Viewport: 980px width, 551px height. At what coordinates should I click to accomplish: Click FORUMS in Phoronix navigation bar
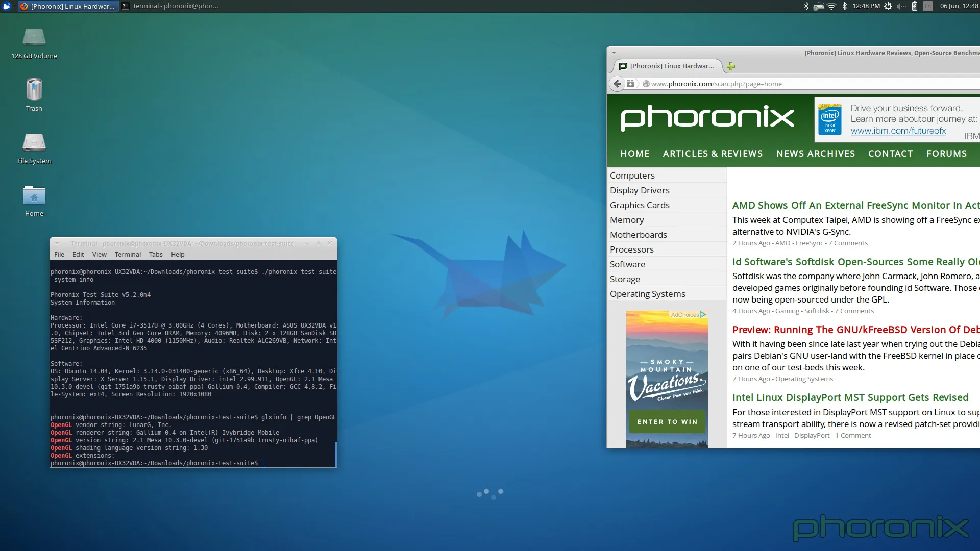click(x=947, y=154)
